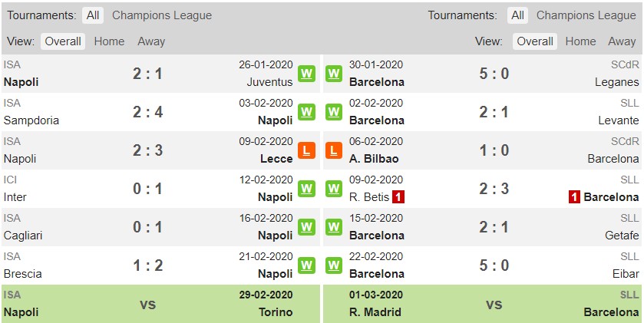Click the W badge for Napoli vs Juventus
The width and height of the screenshot is (644, 323).
306,74
